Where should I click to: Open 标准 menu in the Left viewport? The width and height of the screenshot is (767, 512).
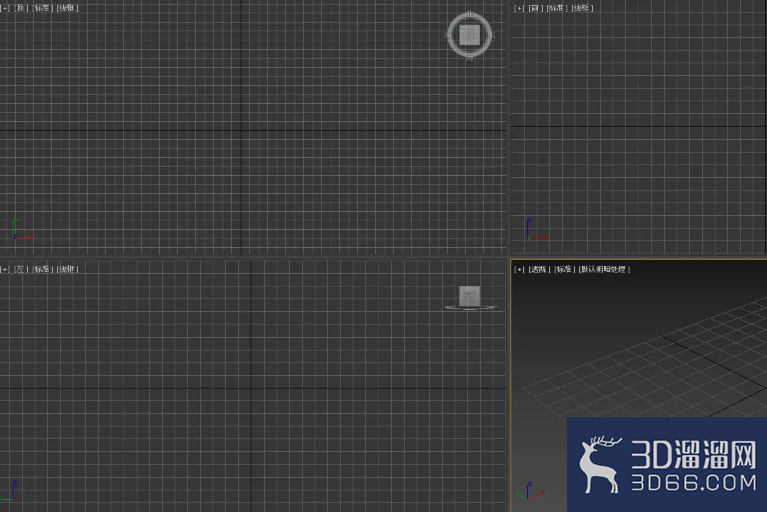tap(42, 269)
